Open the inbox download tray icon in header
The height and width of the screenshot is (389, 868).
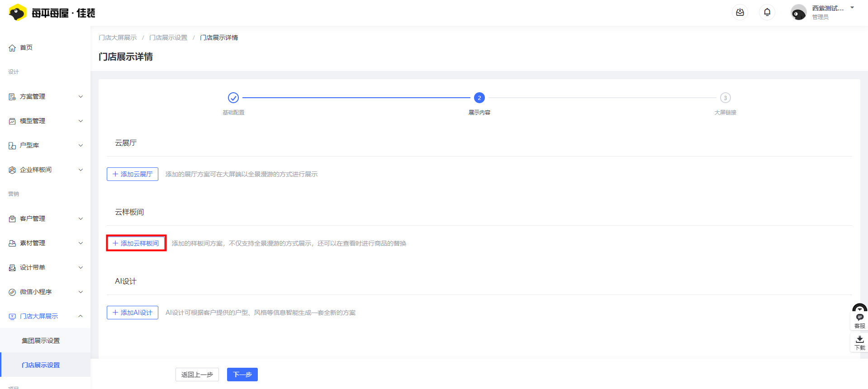pos(740,12)
